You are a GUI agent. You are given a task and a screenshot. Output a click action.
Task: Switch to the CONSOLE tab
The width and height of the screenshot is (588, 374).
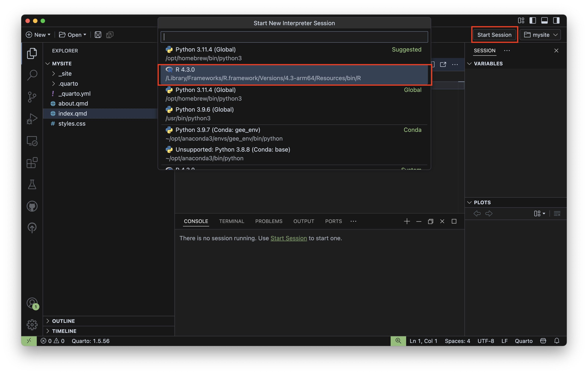(196, 221)
